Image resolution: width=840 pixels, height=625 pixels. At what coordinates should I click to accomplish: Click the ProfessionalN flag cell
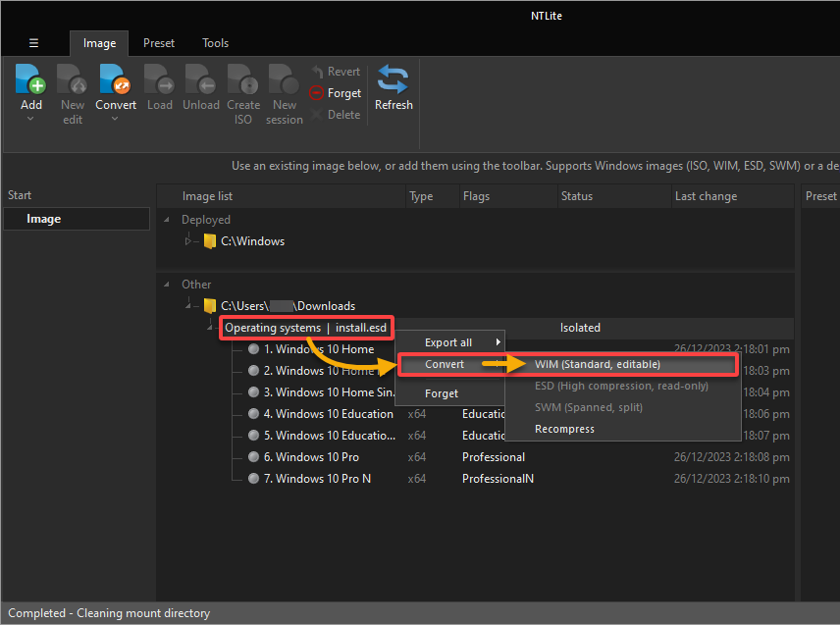(x=498, y=478)
